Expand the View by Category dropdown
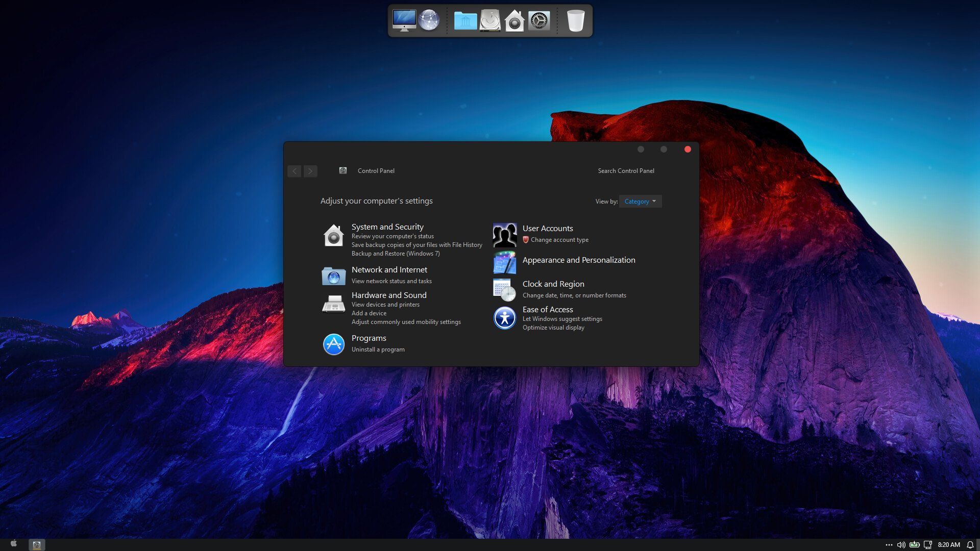This screenshot has width=980, height=551. pos(640,202)
